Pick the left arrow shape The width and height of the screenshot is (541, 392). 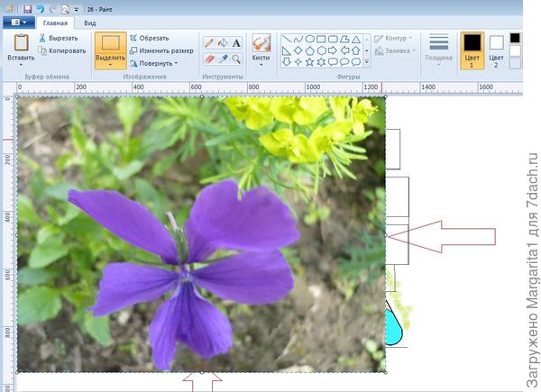(x=344, y=50)
